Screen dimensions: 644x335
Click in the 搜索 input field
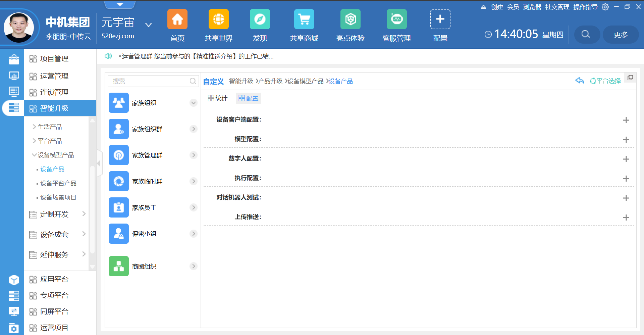coord(149,81)
